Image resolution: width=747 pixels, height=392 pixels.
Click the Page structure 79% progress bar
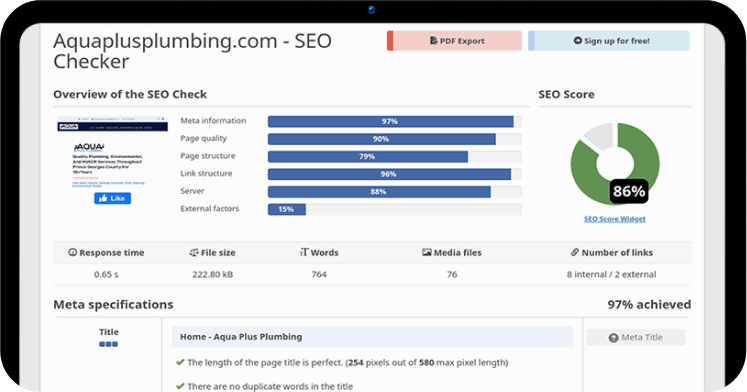coord(394,157)
